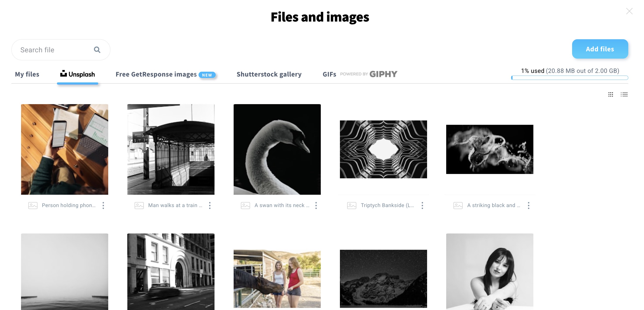Open the Shutterstock gallery tab
This screenshot has height=310, width=644.
[269, 74]
